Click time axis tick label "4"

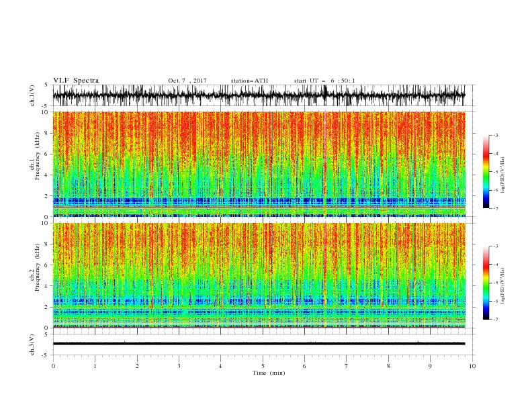pyautogui.click(x=220, y=366)
